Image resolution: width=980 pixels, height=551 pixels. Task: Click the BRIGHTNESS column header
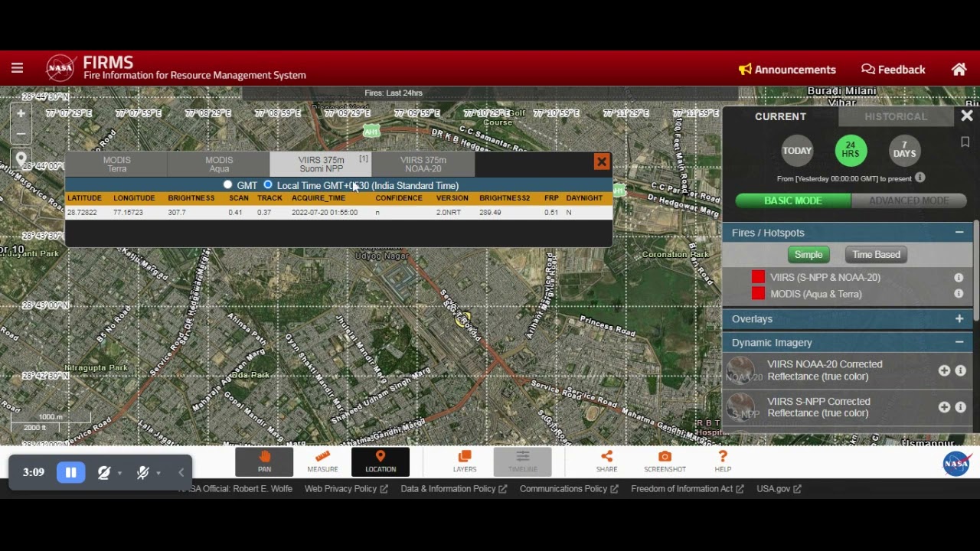click(x=191, y=198)
